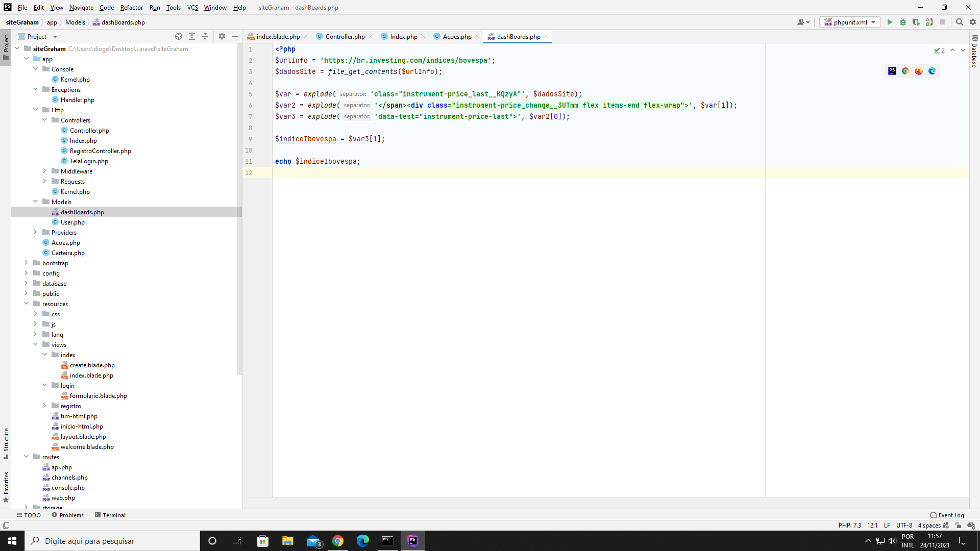Screen dimensions: 980x551
Task: Click Models breadcrumb in navigation bar
Action: pyautogui.click(x=75, y=22)
